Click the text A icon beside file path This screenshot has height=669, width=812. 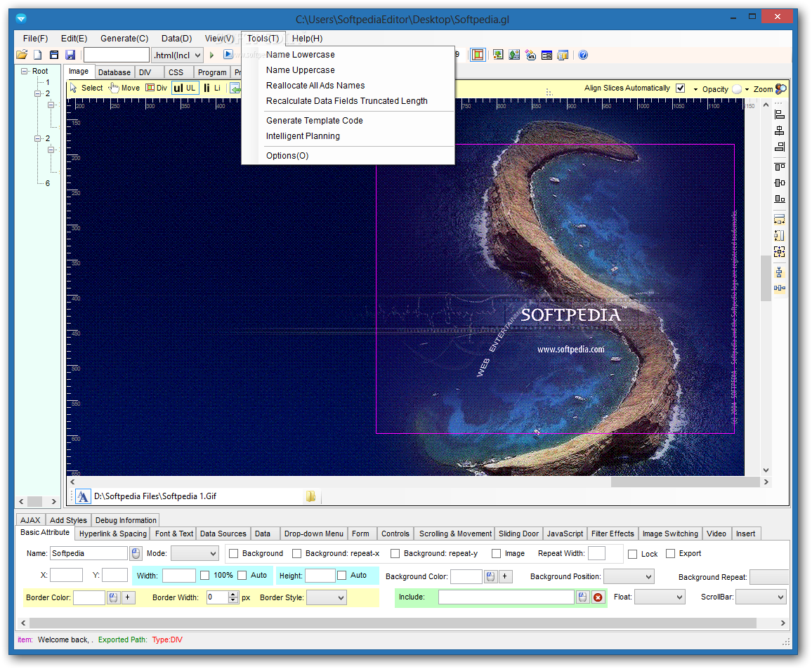(83, 496)
